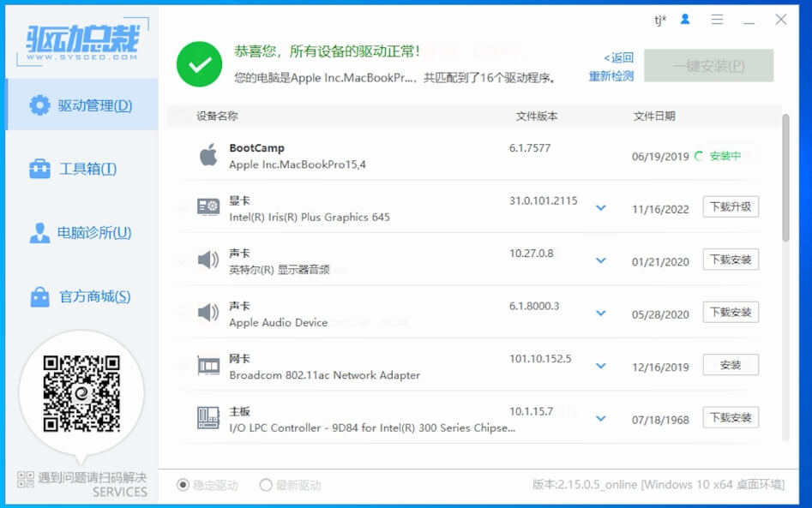This screenshot has width=812, height=508.
Task: Click the shopping bag icon beside 官方商城
Action: coord(40,296)
